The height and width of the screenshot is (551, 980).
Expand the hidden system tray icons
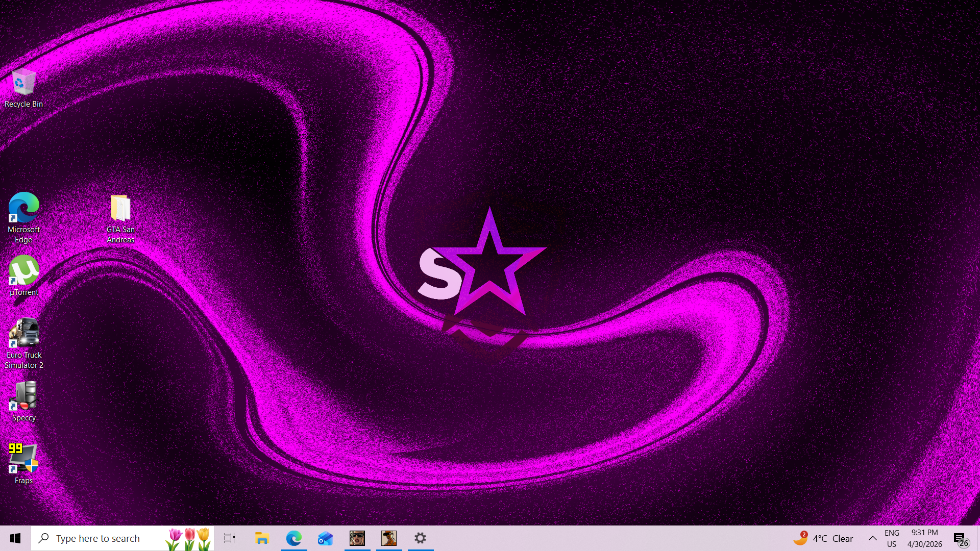pos(873,538)
